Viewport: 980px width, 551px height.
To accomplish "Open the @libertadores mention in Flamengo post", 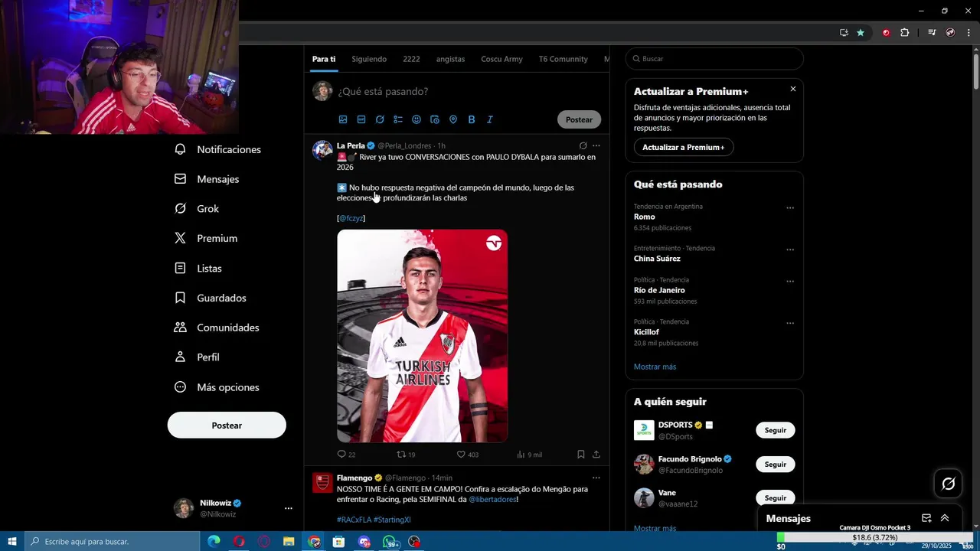I will (493, 499).
